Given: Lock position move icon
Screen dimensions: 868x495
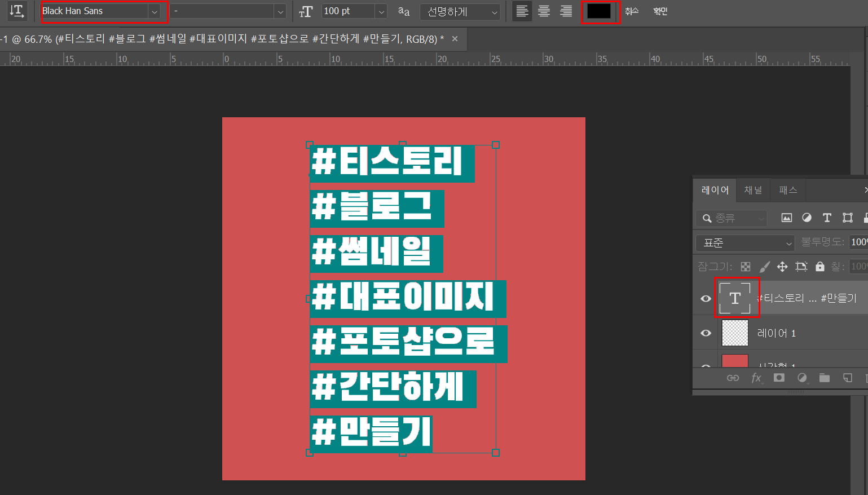Looking at the screenshot, I should [x=782, y=267].
